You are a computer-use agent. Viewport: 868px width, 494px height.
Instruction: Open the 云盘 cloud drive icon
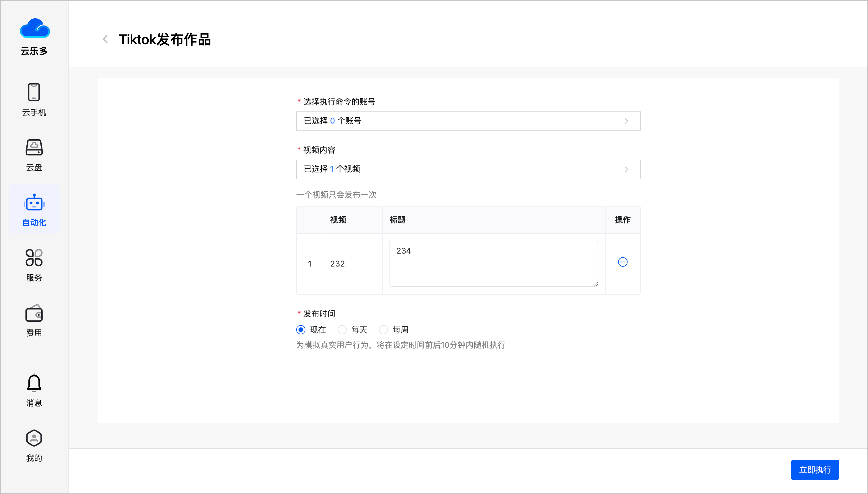coord(34,147)
